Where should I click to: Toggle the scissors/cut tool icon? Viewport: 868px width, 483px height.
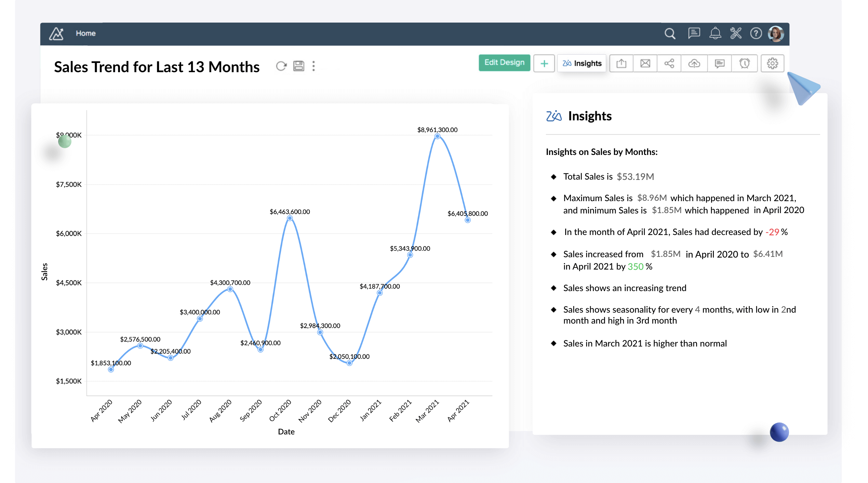(735, 33)
